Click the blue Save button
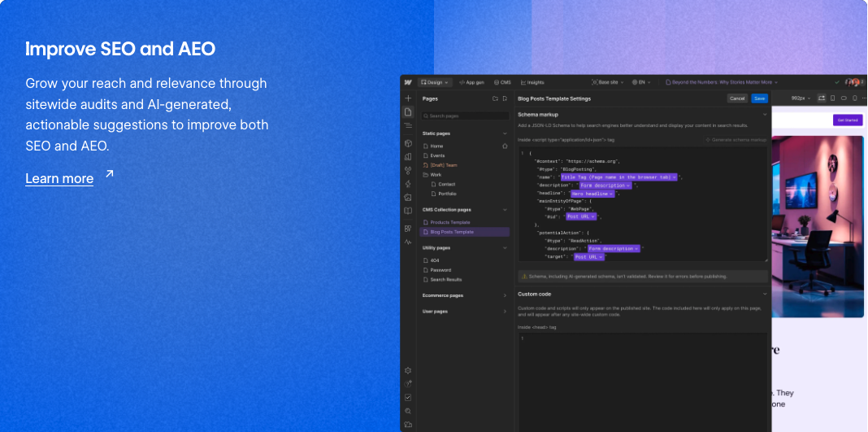The width and height of the screenshot is (868, 432). click(x=759, y=98)
